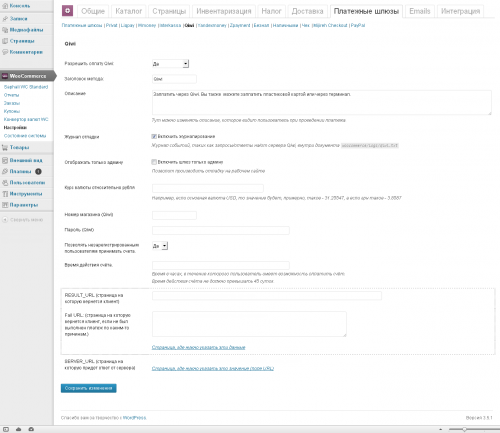This screenshot has width=500, height=433.
Task: Click the Пользователи users icon
Action: pyautogui.click(x=5, y=183)
